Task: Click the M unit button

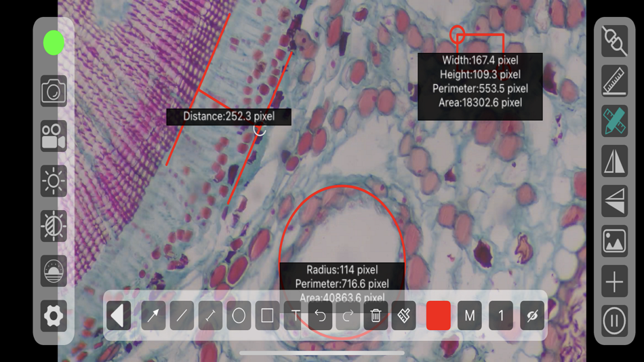Action: tap(470, 316)
